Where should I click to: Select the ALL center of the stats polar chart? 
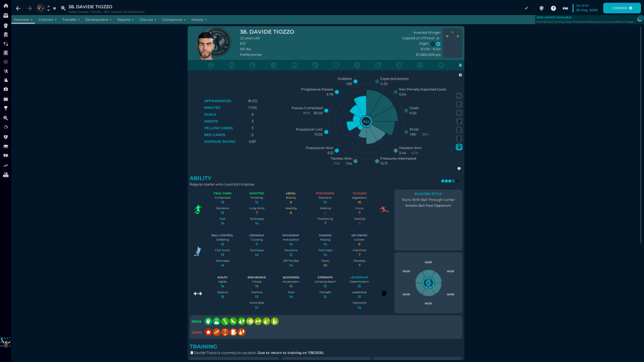tap(366, 121)
